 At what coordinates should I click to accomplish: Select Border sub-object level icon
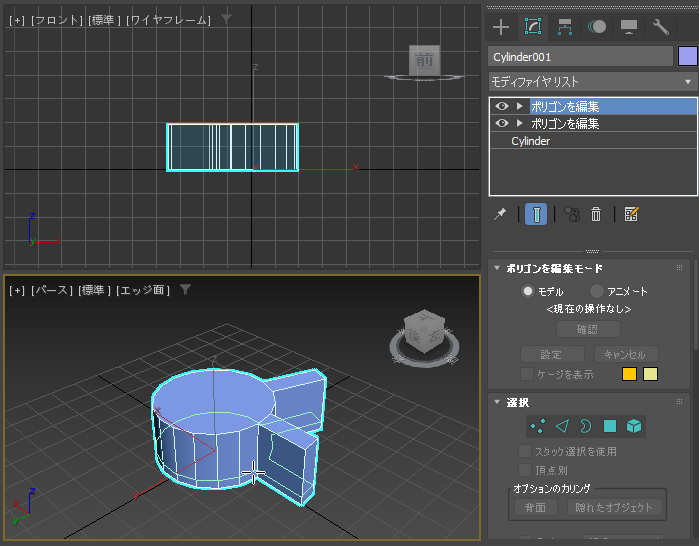point(585,427)
